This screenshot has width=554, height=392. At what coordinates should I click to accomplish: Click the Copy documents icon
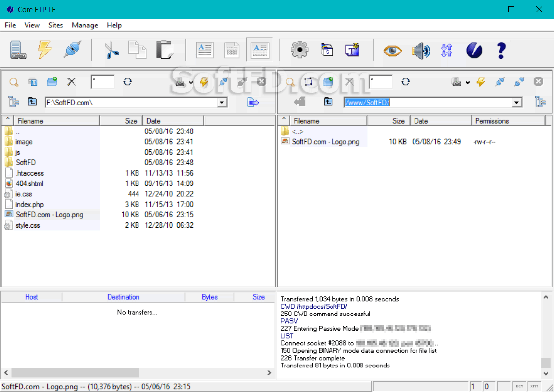pyautogui.click(x=138, y=50)
